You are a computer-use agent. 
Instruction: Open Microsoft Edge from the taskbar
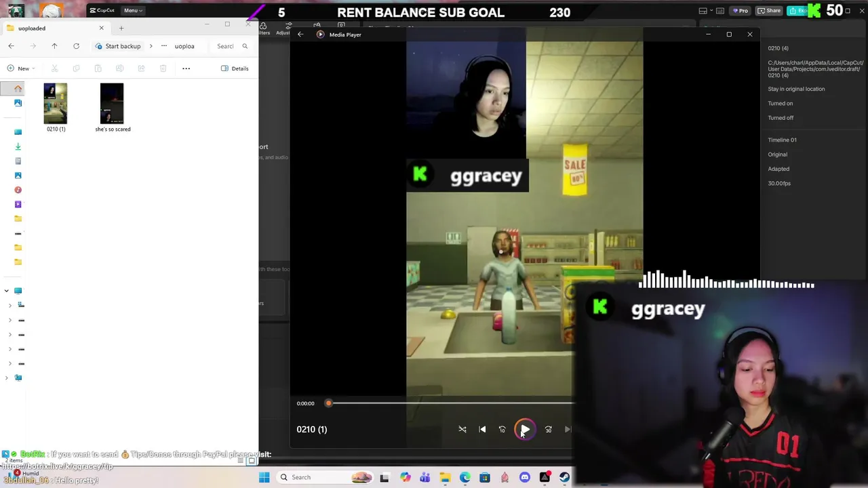(x=465, y=477)
